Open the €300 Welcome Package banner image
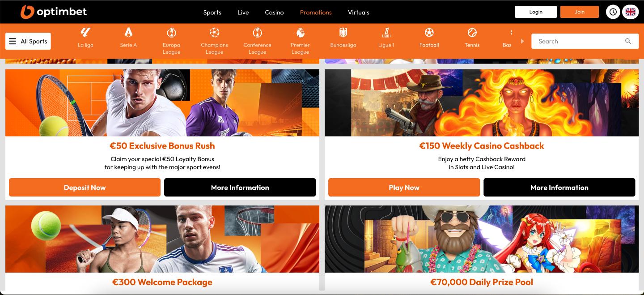This screenshot has width=644, height=295. [162, 239]
